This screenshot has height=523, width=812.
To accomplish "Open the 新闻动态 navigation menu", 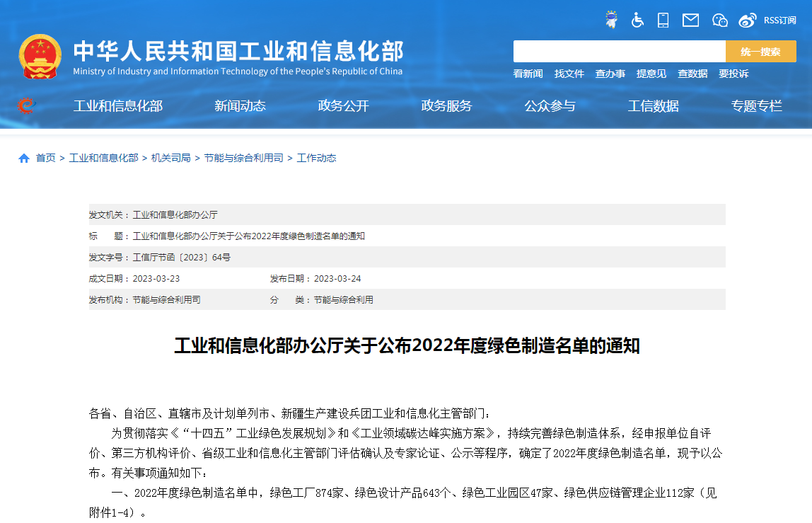I will click(240, 106).
